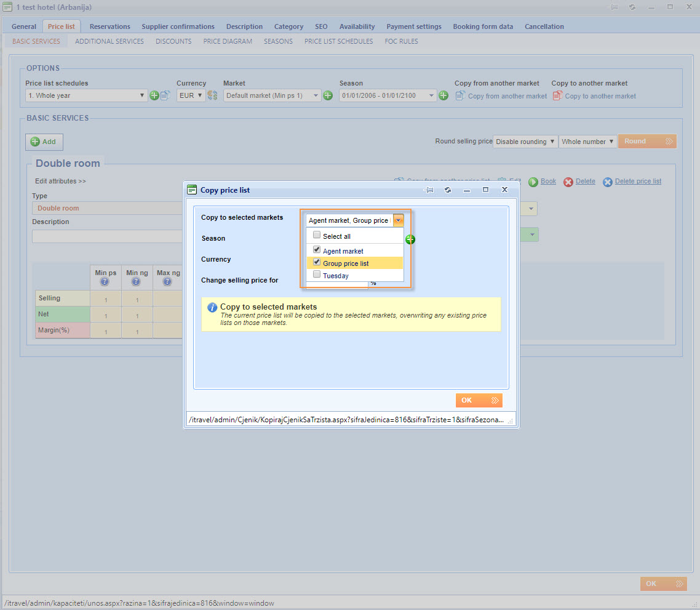The width and height of the screenshot is (700, 610).
Task: Switch to the Reservations tab
Action: [x=110, y=26]
